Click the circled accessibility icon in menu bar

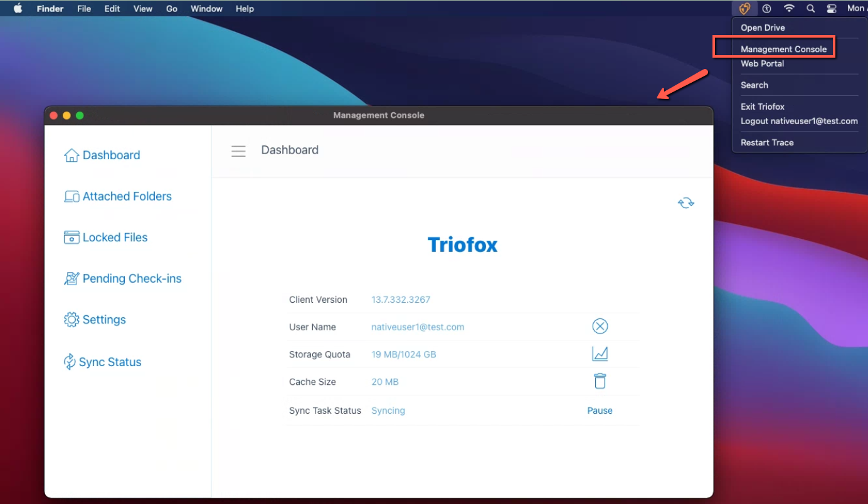(x=766, y=9)
